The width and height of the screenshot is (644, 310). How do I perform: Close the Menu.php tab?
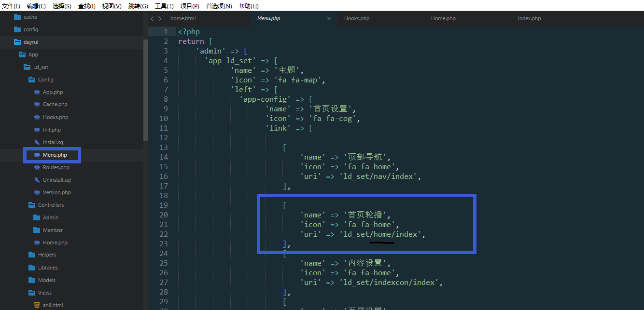click(329, 19)
